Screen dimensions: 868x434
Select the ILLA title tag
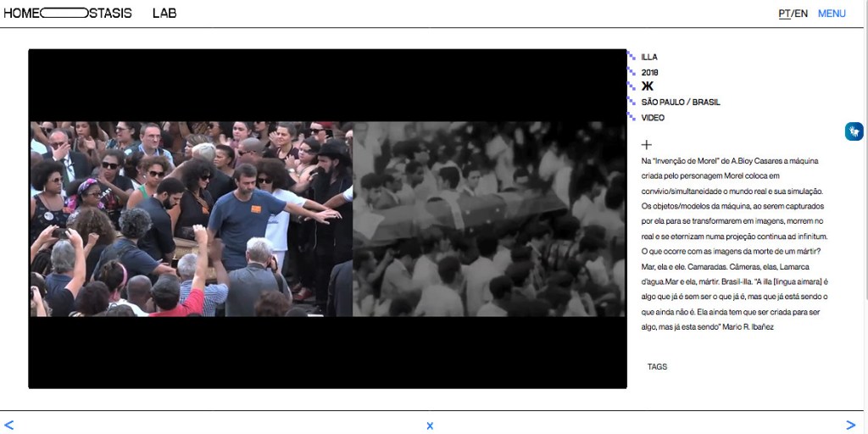click(649, 57)
